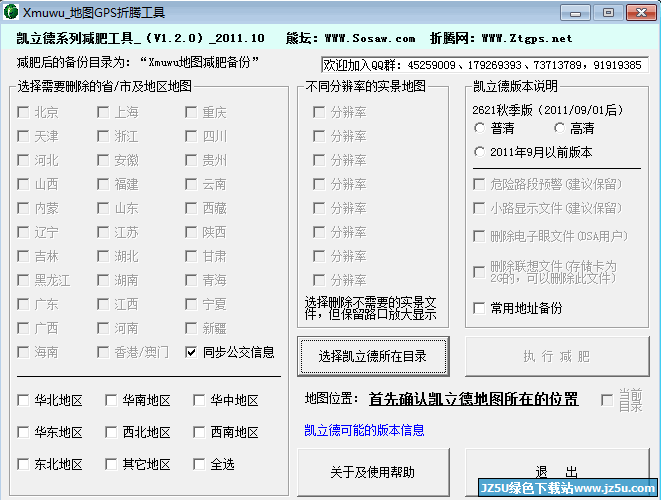Check the 河南 checkbox
Screen dimensions: 661x500
coord(103,328)
